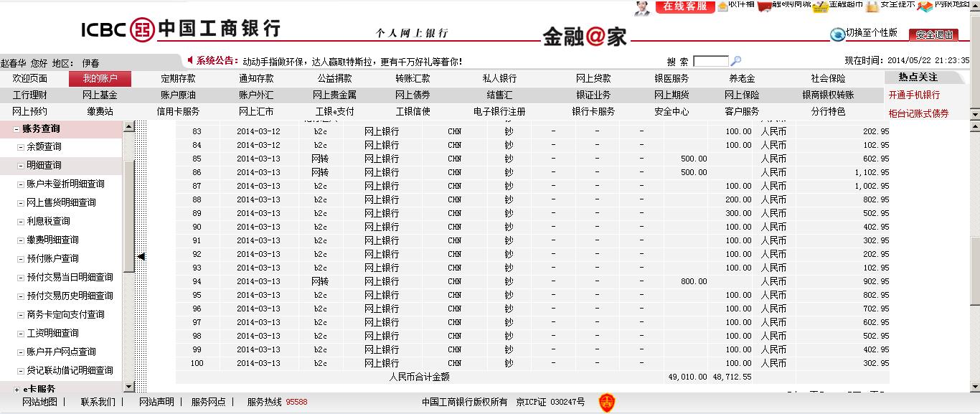
Task: Select 账户开户网点查询 in the sidebar
Action: [x=61, y=352]
